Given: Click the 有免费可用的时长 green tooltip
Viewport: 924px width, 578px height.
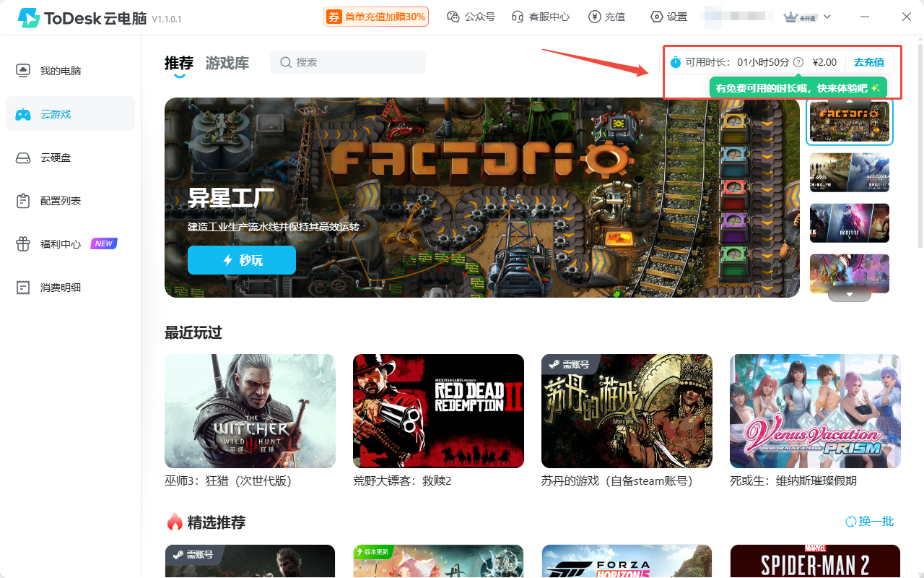Looking at the screenshot, I should [x=798, y=88].
